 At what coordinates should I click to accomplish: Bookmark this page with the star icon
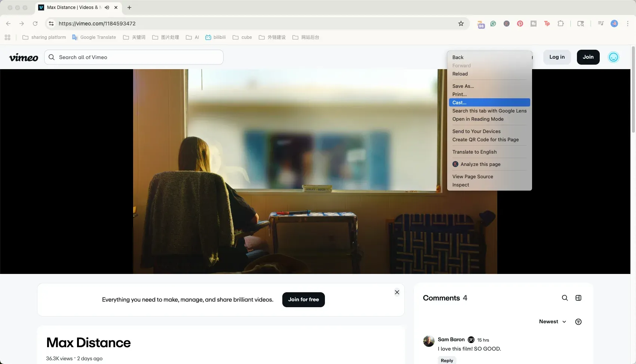point(461,24)
